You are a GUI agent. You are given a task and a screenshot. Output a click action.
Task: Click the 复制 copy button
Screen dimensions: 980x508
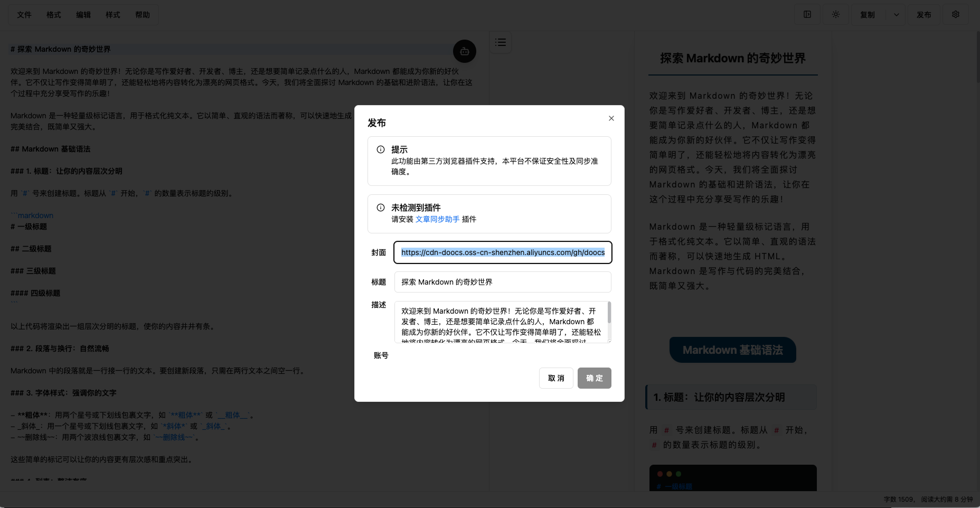868,14
